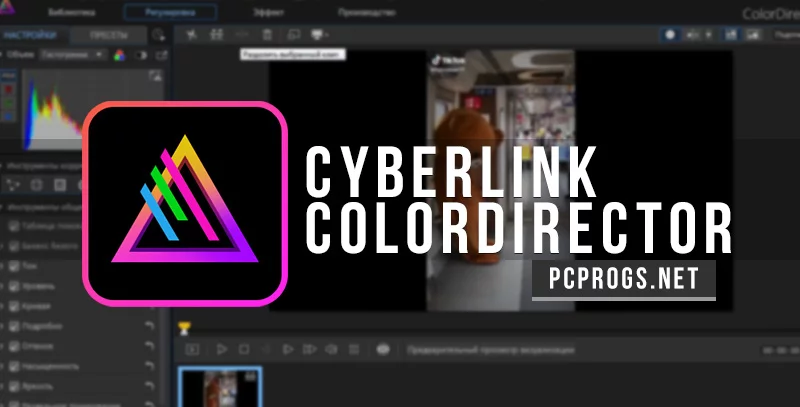Viewport: 800px width, 407px height.
Task: Click the round white icon at top right
Action: point(670,35)
